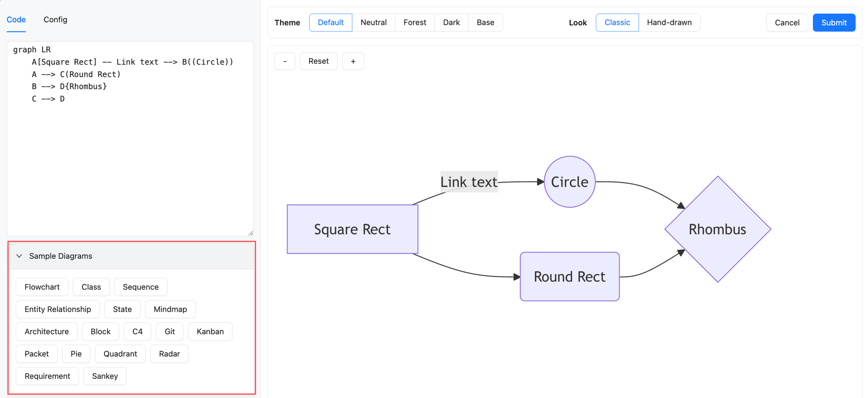Open the Entity Relationship sample
The height and width of the screenshot is (398, 868).
(58, 309)
